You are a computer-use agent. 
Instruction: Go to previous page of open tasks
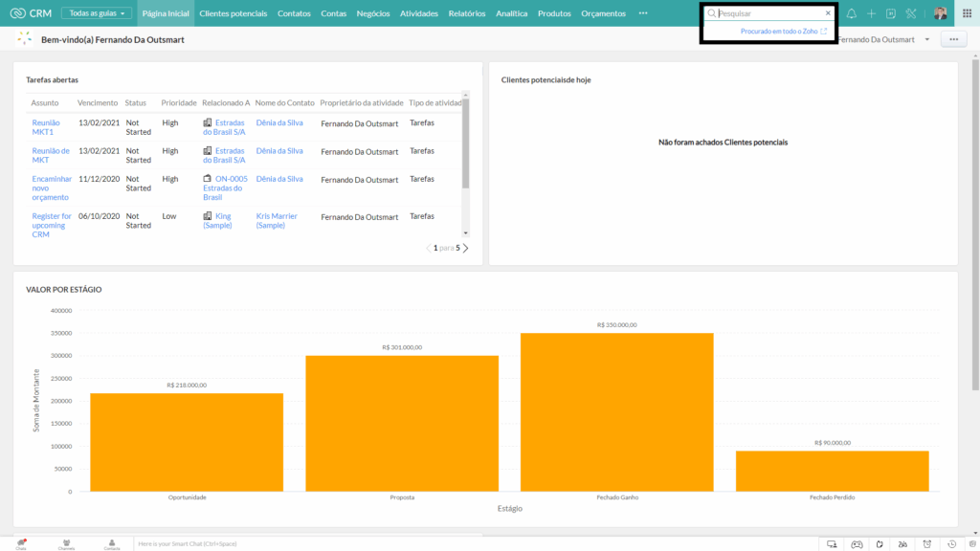(x=429, y=248)
